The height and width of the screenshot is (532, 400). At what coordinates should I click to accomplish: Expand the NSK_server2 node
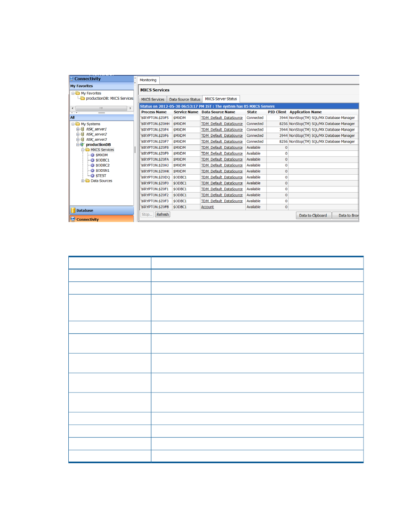[78, 134]
